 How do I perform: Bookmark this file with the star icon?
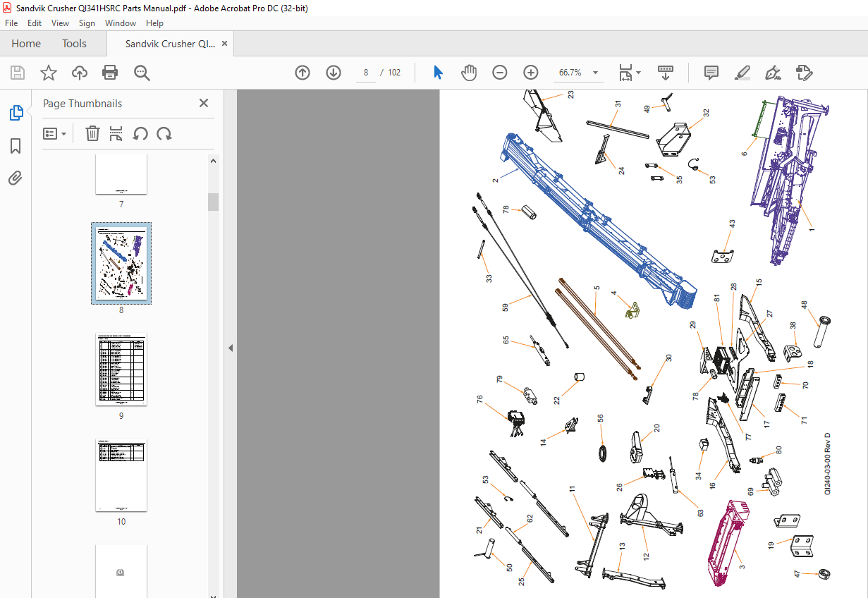[48, 73]
